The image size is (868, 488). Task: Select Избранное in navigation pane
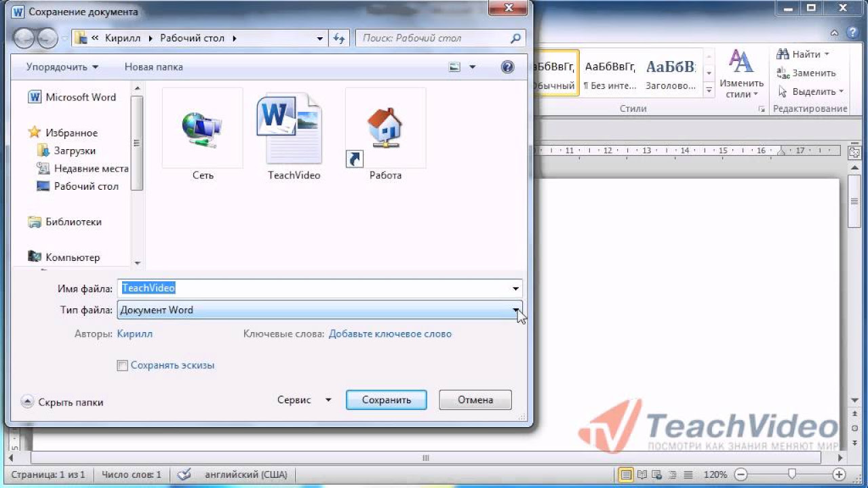tap(63, 133)
